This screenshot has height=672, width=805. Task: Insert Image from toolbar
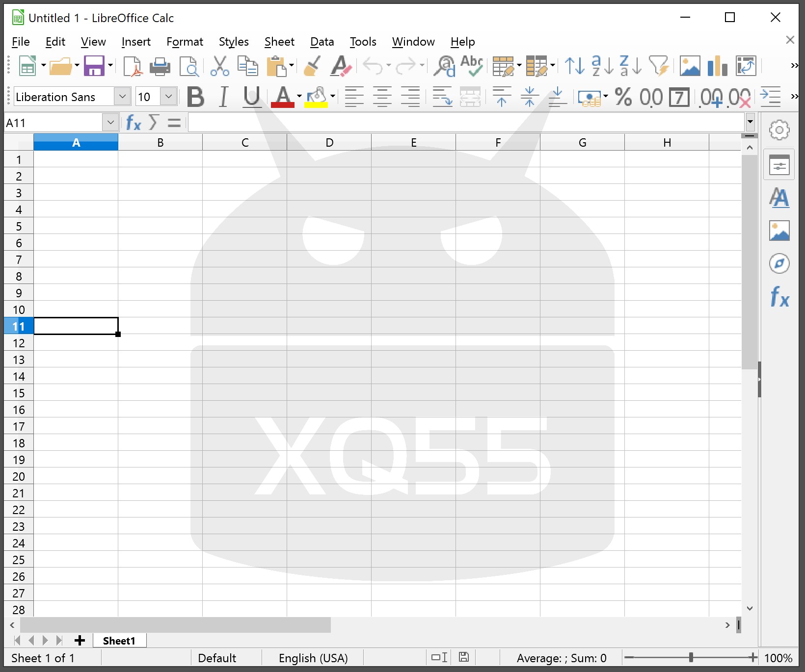(690, 66)
